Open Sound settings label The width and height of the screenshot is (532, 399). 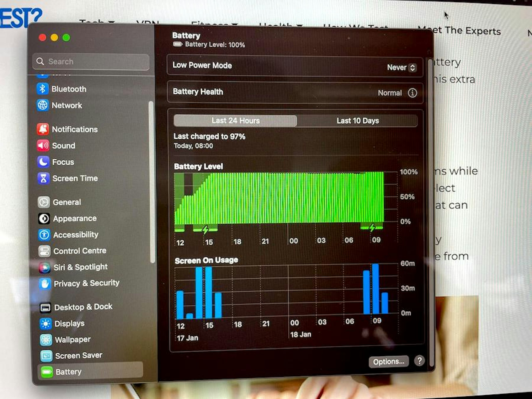point(64,145)
